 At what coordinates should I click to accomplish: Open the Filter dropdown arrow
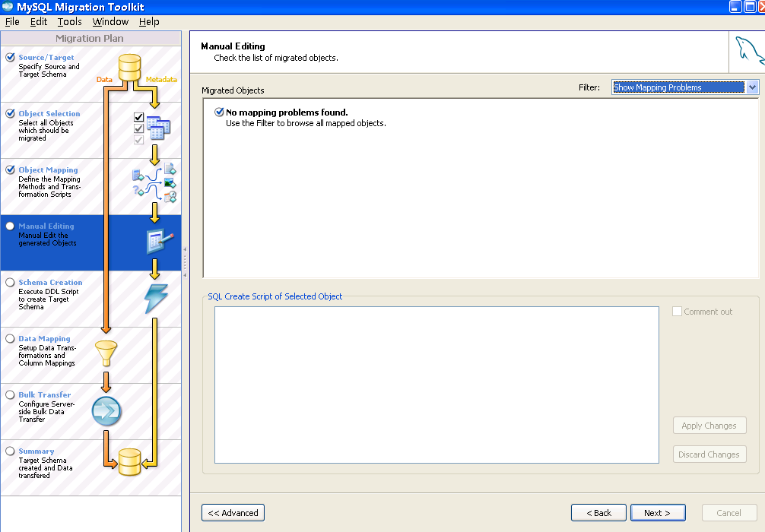(752, 87)
